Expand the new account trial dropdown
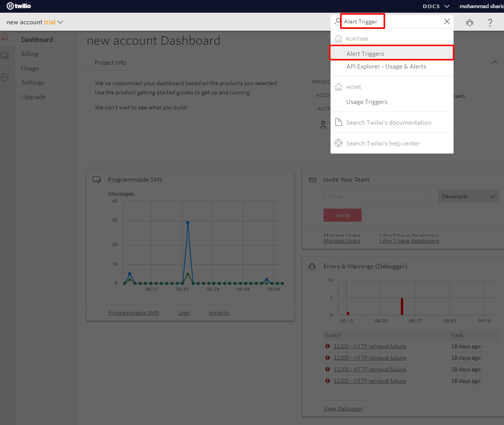The width and height of the screenshot is (504, 425). 35,22
